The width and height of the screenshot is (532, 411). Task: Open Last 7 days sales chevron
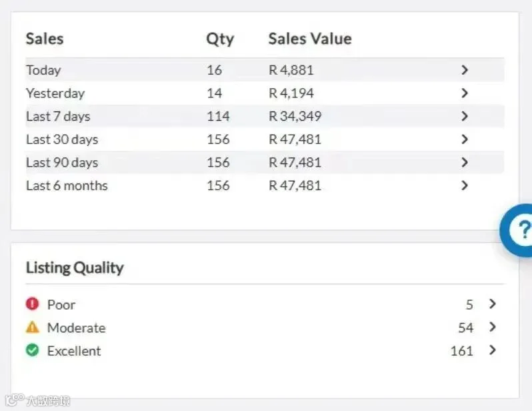(x=465, y=116)
